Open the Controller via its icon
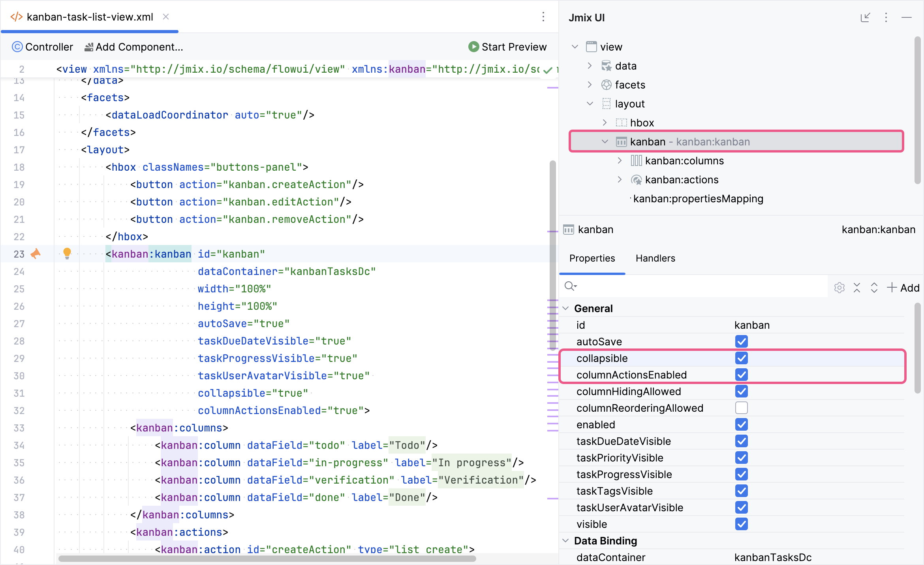This screenshot has height=565, width=924. coord(17,47)
